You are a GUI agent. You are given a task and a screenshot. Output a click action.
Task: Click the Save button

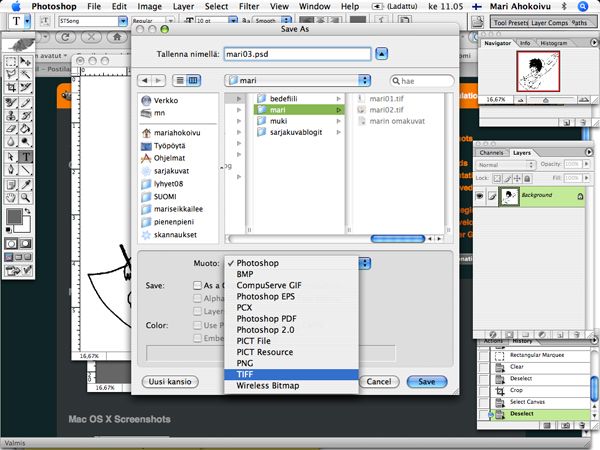427,382
